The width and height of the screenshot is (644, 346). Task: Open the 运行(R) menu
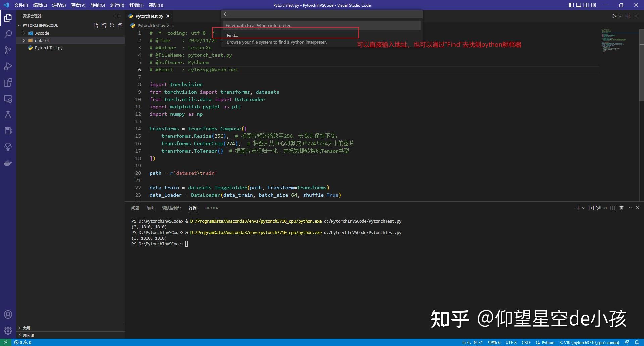pos(117,5)
